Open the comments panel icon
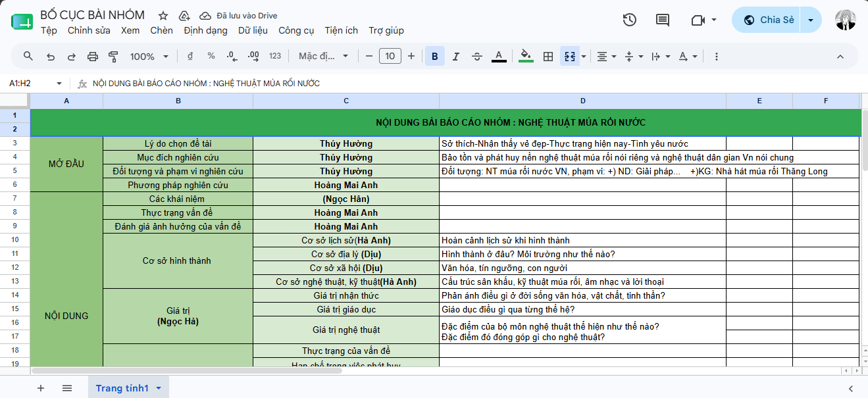 tap(663, 20)
